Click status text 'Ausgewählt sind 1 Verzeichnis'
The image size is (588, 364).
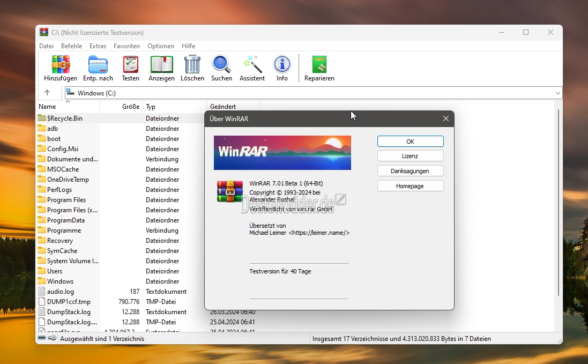[102, 338]
